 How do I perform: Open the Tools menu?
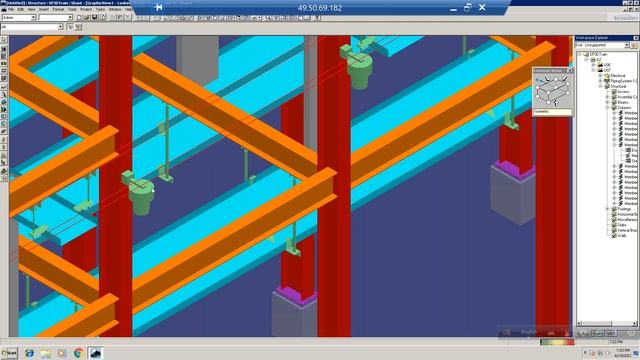pyautogui.click(x=72, y=9)
